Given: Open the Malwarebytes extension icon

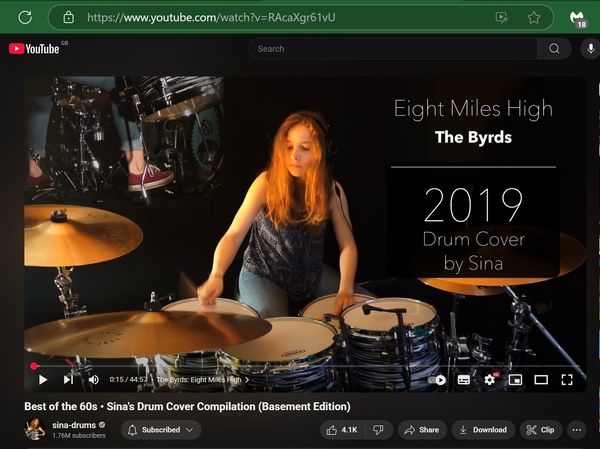Looking at the screenshot, I should [577, 18].
